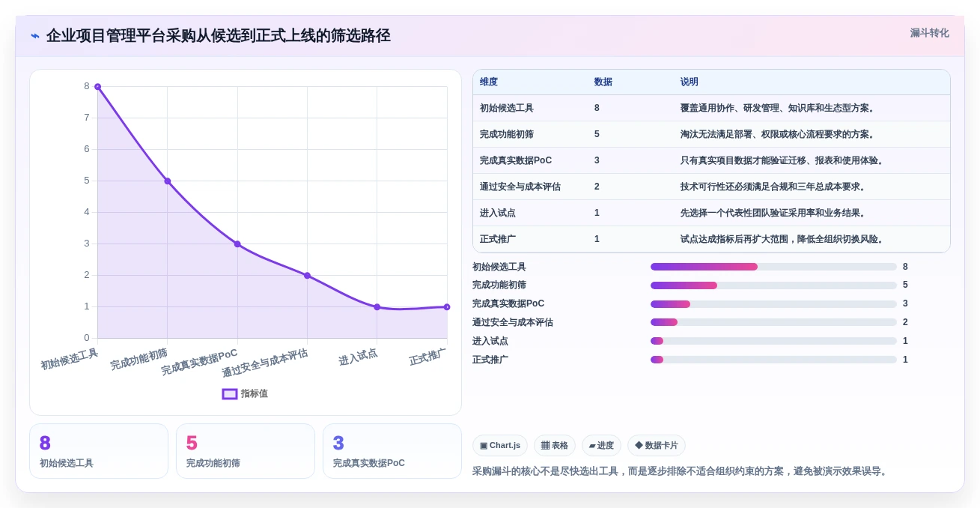Screen dimensions: 980x508
Task: Click the progress bar for 进入试点
Action: click(x=773, y=341)
